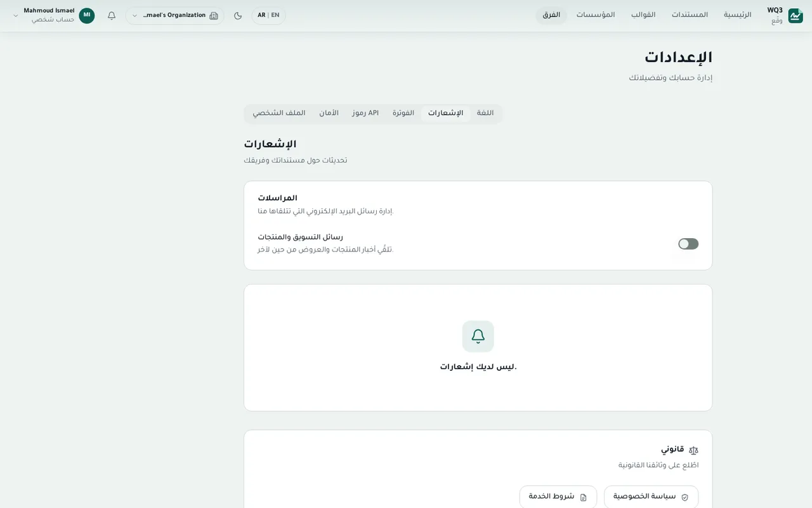812x508 pixels.
Task: Click the الإعدادات page heading
Action: (x=678, y=58)
